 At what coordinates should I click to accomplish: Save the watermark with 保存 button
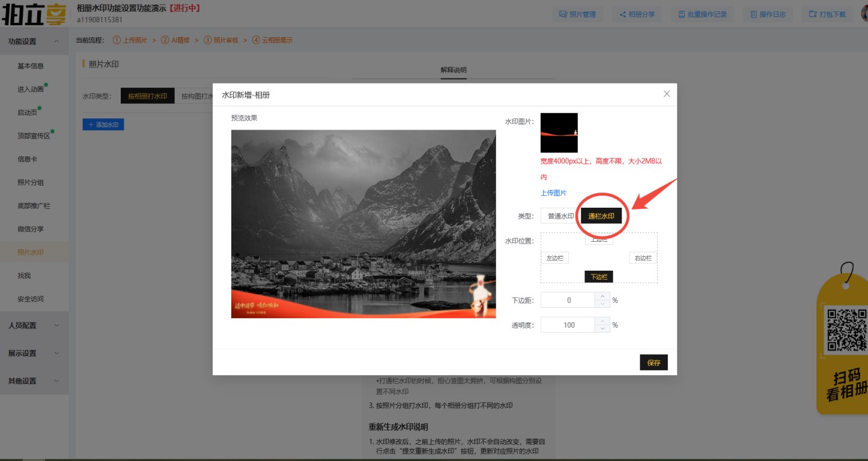click(x=654, y=363)
